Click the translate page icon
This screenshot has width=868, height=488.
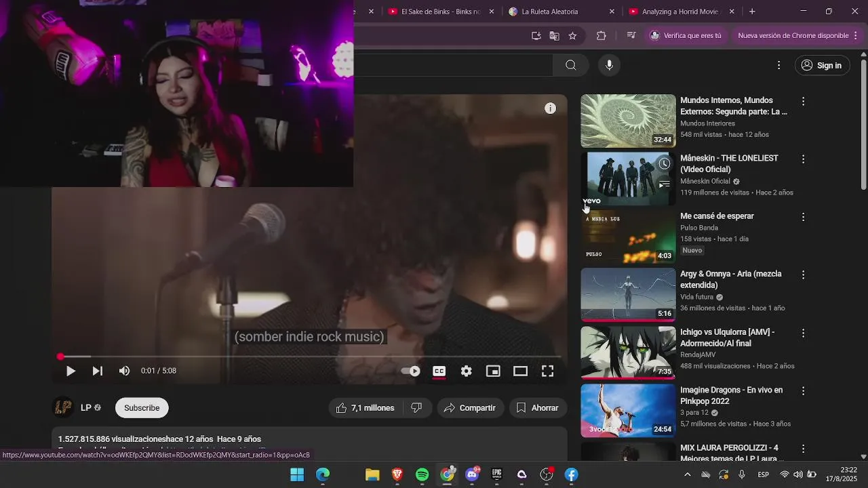click(555, 36)
